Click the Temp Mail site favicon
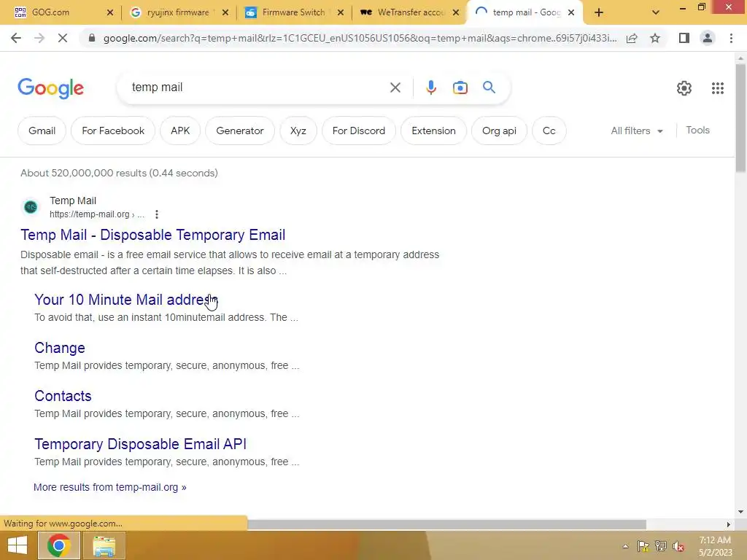 (31, 206)
